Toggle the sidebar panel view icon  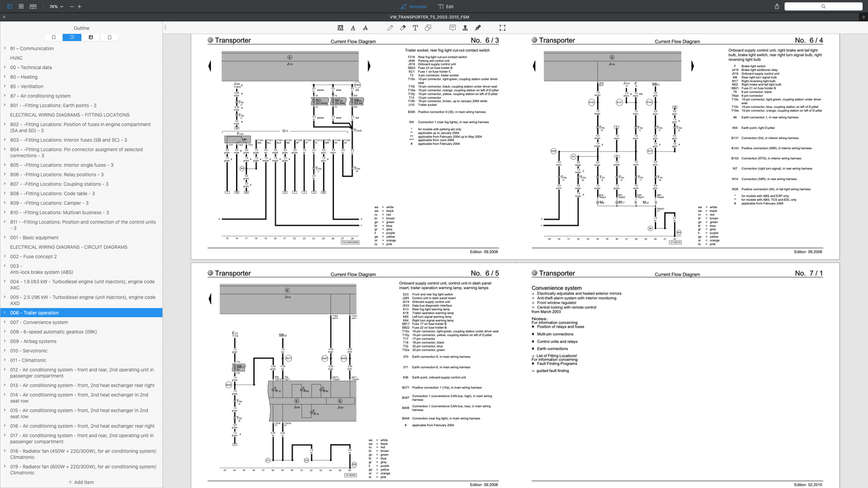[x=10, y=7]
